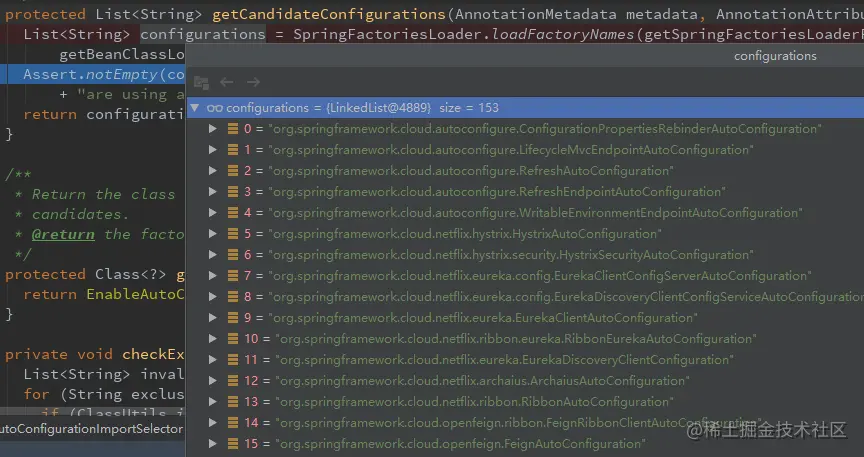Click the Assert.notEmpty highlighted execution line

tap(93, 74)
